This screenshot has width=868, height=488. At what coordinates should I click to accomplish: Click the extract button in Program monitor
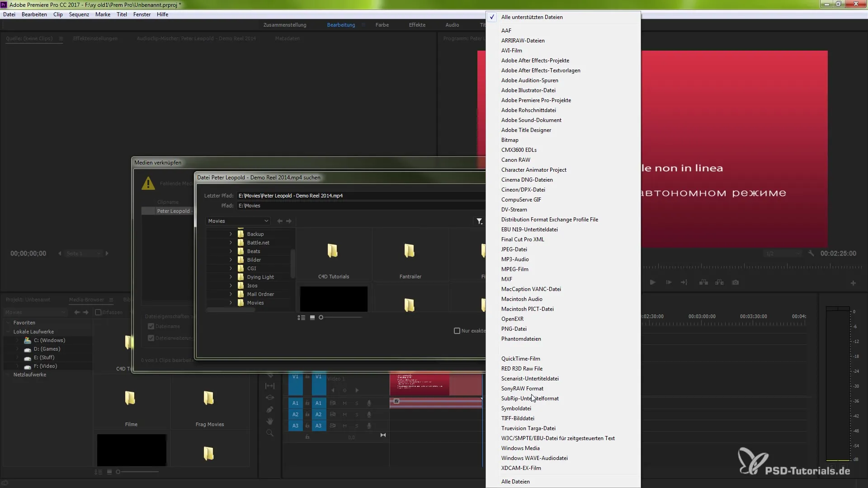point(719,282)
